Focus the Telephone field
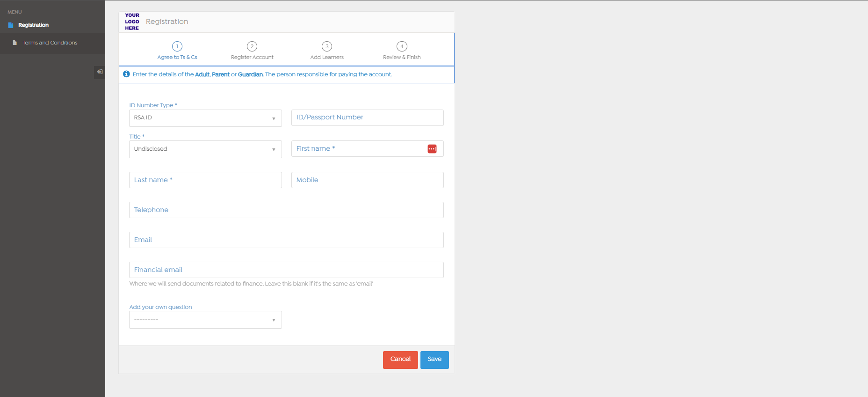 coord(286,210)
